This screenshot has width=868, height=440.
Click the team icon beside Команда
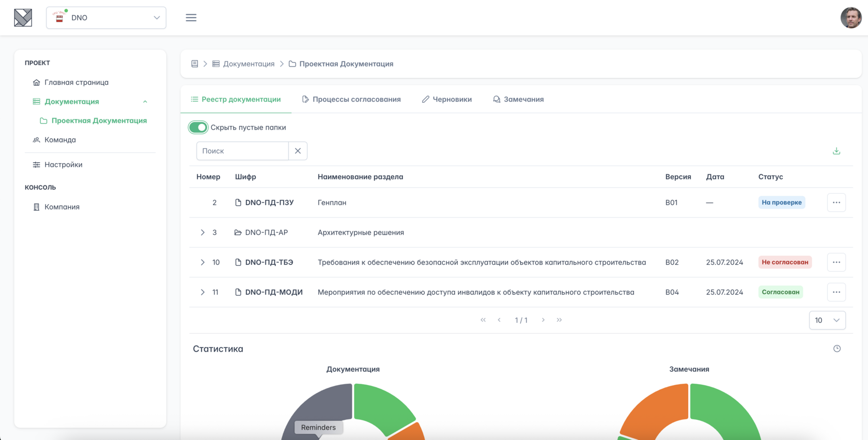click(36, 139)
